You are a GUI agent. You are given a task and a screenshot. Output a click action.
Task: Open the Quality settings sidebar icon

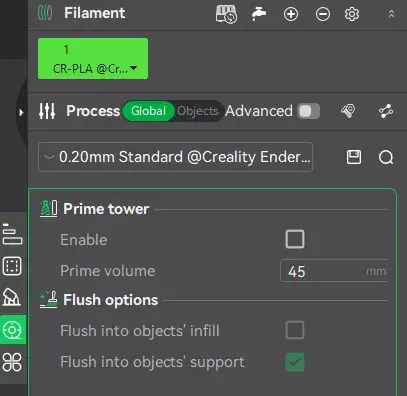point(12,234)
